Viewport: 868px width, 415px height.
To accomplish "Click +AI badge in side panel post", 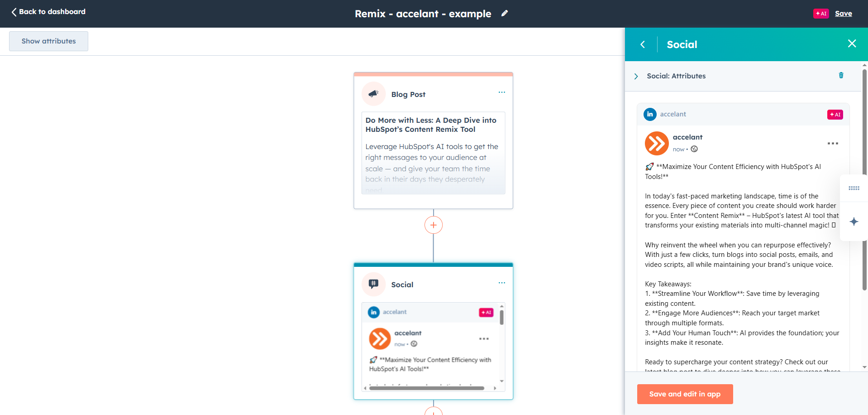I will (x=835, y=115).
